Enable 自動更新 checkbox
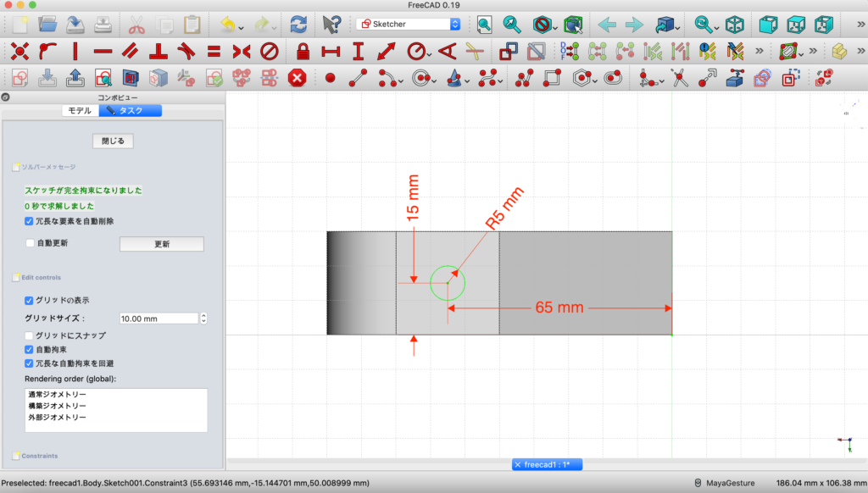 pyautogui.click(x=30, y=243)
